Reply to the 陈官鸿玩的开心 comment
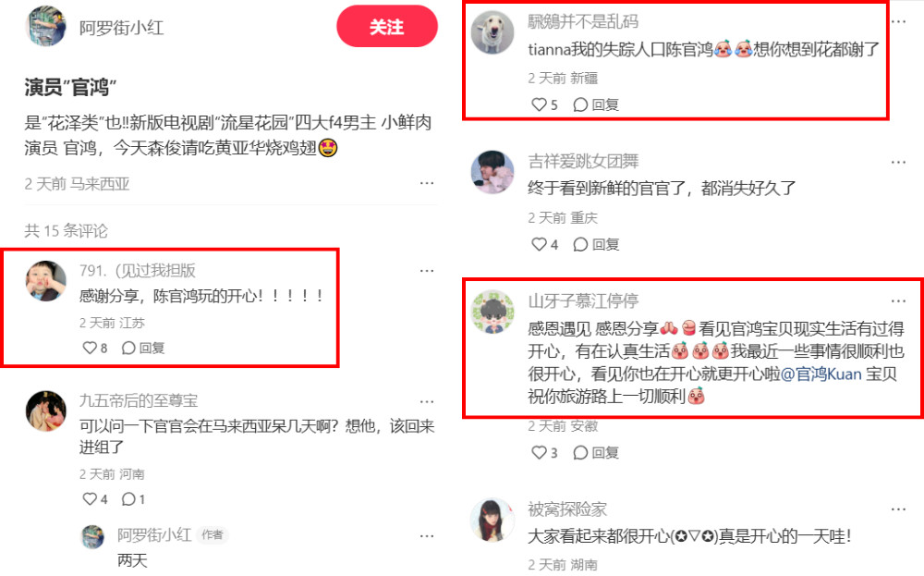The height and width of the screenshot is (576, 924). (x=143, y=348)
